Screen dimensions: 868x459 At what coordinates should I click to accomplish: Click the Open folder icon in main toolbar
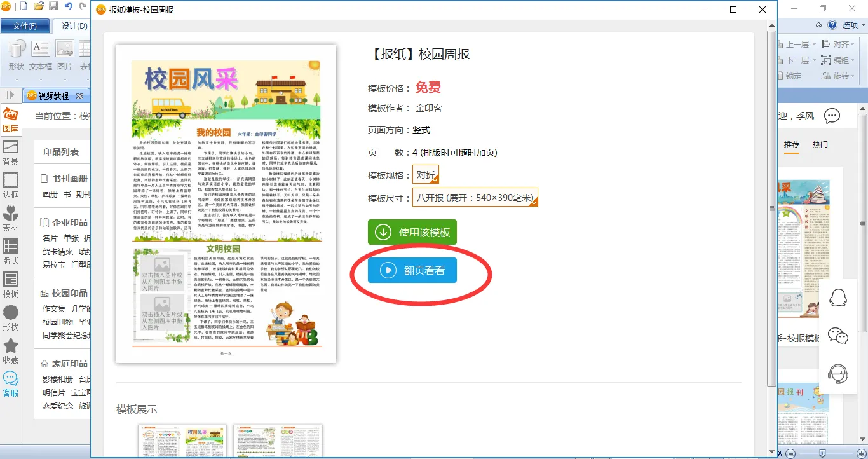[x=39, y=7]
